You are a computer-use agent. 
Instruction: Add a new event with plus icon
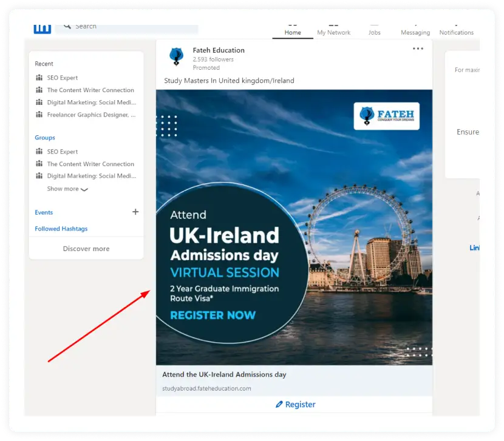135,212
